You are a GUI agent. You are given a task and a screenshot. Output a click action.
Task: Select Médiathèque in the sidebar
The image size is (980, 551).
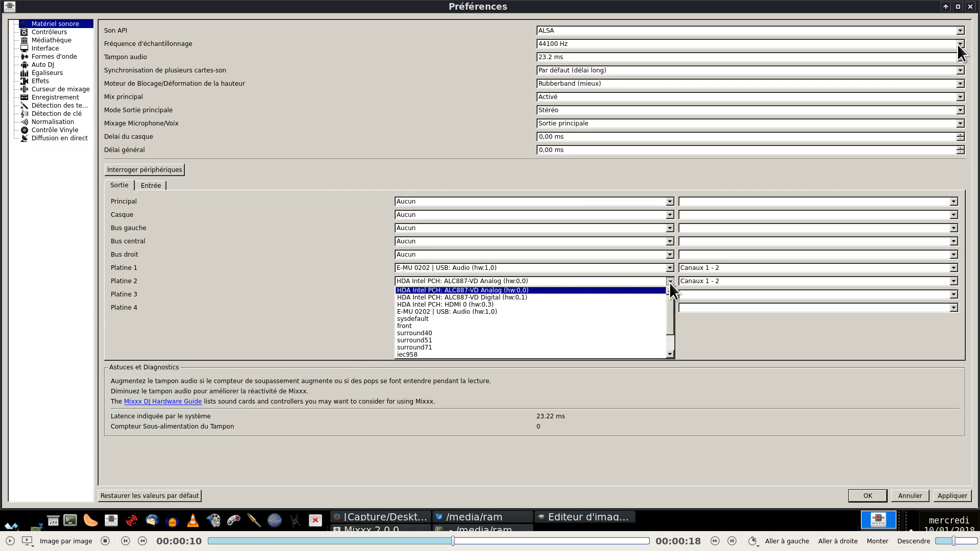[x=51, y=40]
